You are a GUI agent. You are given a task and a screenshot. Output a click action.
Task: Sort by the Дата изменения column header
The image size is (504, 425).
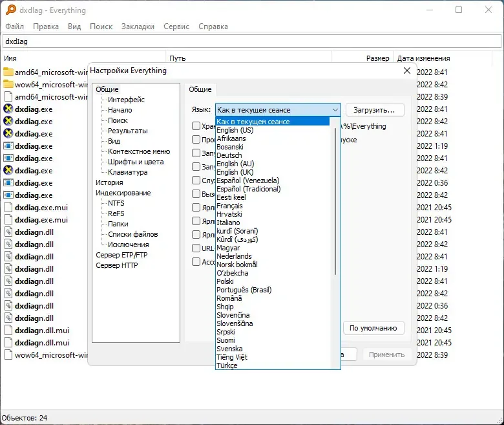(442, 58)
